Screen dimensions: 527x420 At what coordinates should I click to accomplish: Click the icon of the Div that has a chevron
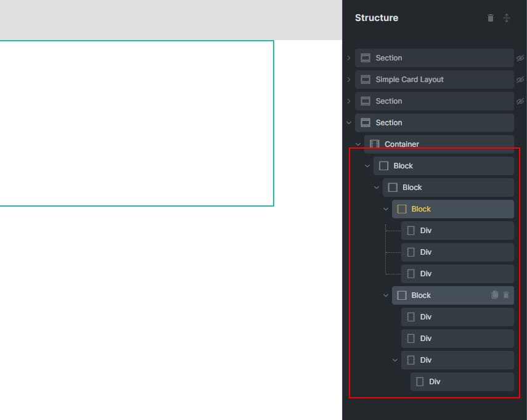(x=411, y=360)
